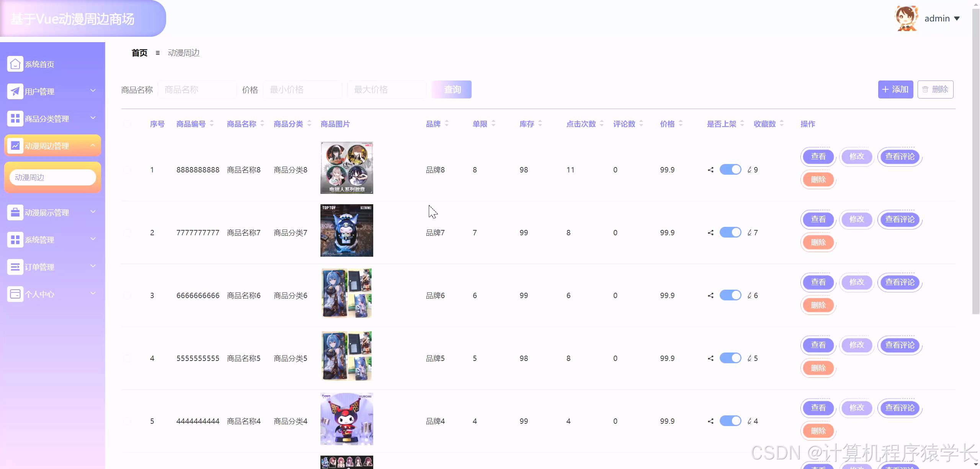Click the 个人中心 card icon
This screenshot has width=980, height=469.
pos(15,294)
